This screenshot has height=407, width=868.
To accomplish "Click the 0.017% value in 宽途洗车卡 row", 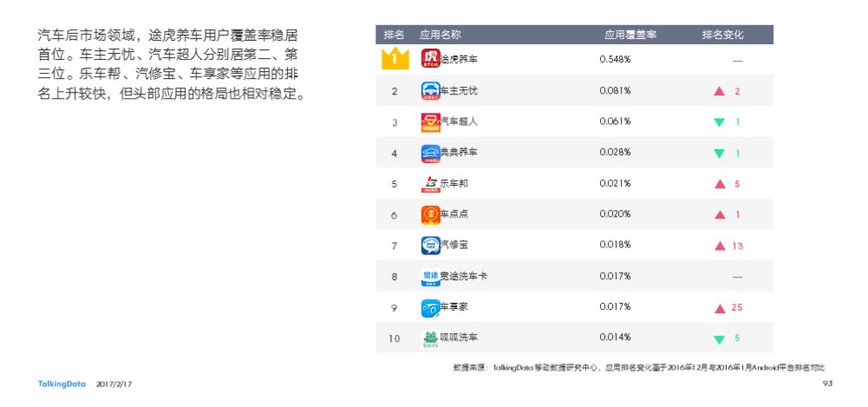I will coord(615,276).
